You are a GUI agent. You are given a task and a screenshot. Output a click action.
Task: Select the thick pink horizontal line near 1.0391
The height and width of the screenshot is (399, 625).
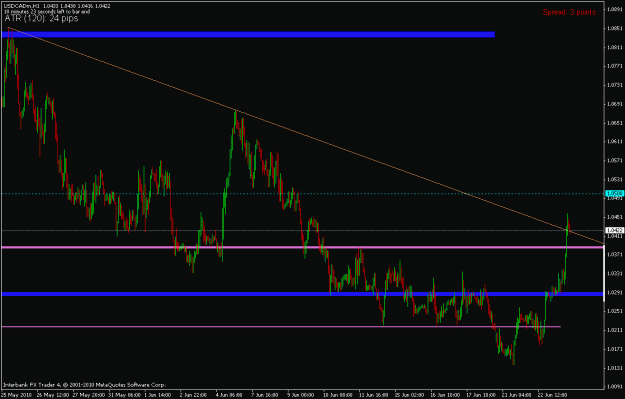click(303, 247)
